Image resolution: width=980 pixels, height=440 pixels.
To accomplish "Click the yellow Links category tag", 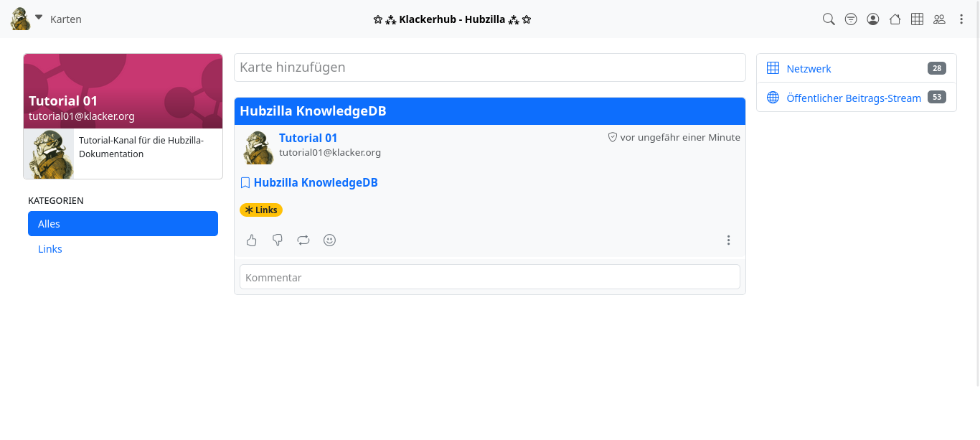I will [x=261, y=210].
